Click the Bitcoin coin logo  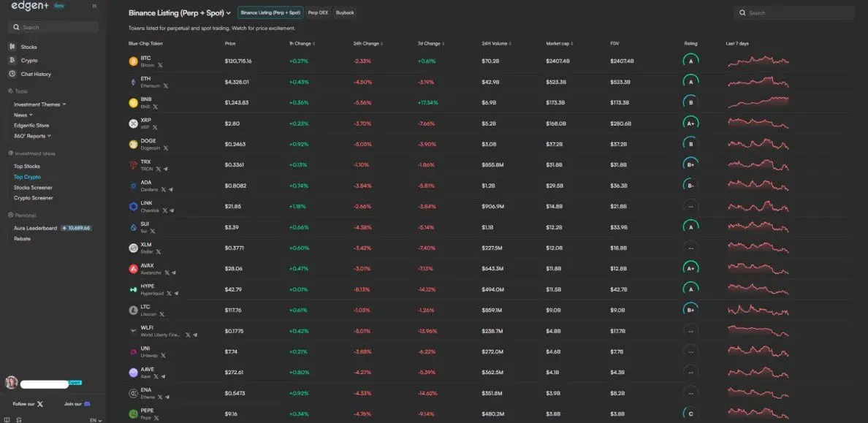point(133,61)
